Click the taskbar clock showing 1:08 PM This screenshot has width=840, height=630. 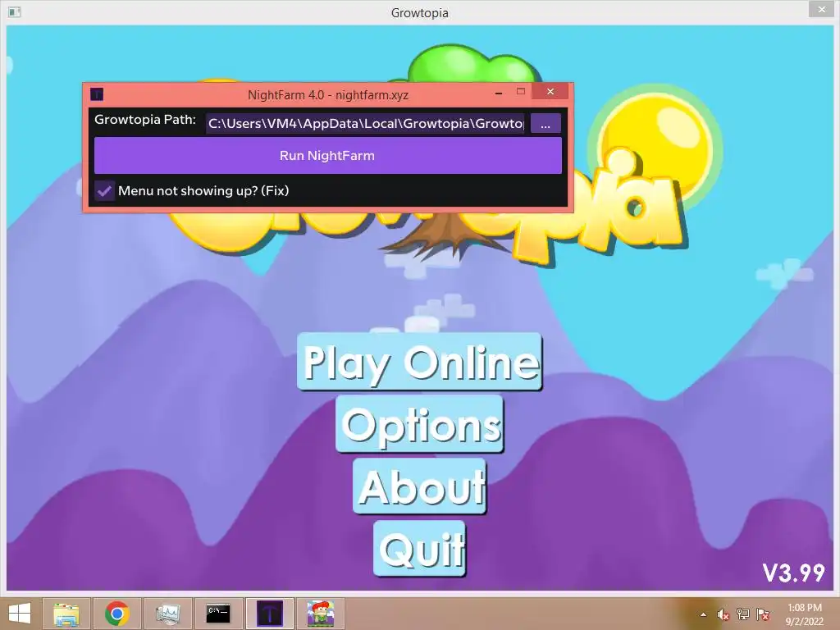(805, 614)
